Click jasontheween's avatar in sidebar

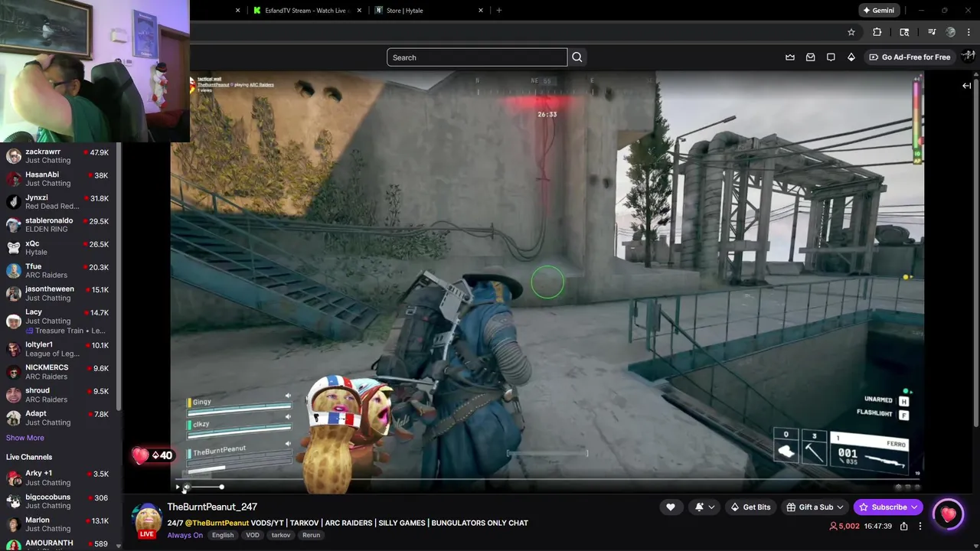coord(14,294)
